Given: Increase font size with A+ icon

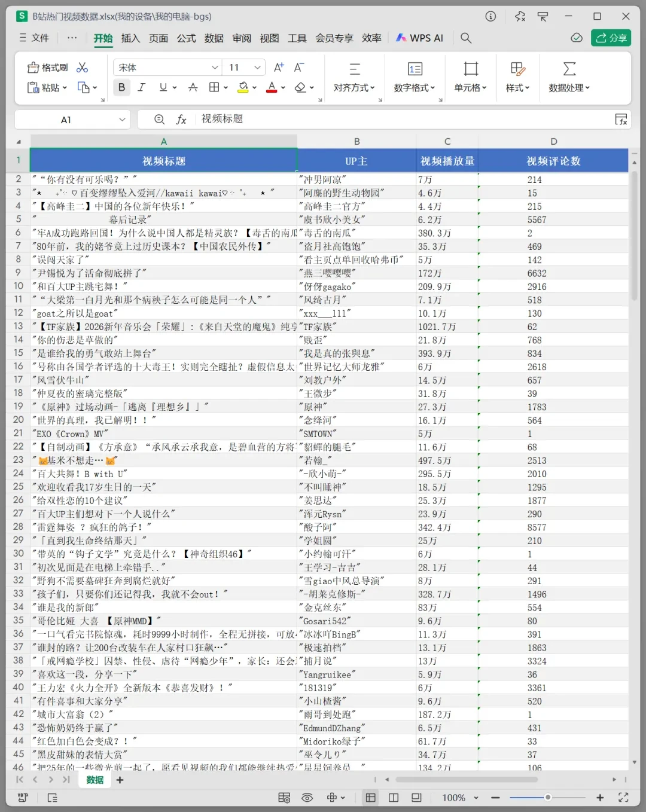Looking at the screenshot, I should pyautogui.click(x=279, y=68).
